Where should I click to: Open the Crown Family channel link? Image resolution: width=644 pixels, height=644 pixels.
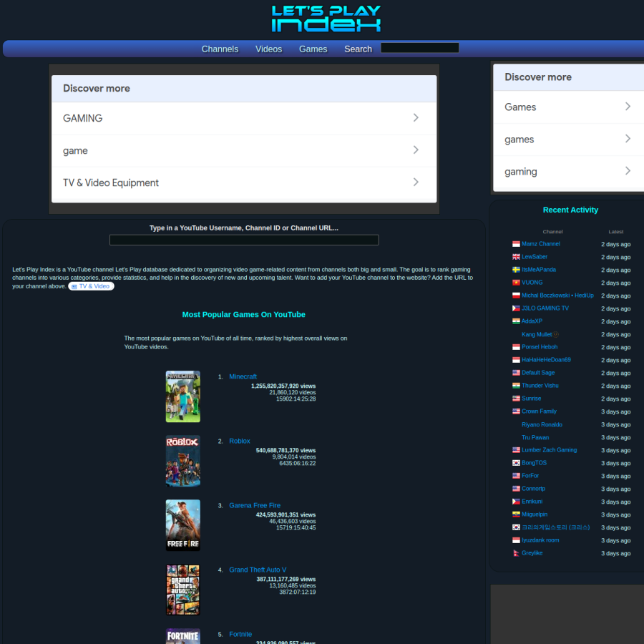[x=539, y=411]
